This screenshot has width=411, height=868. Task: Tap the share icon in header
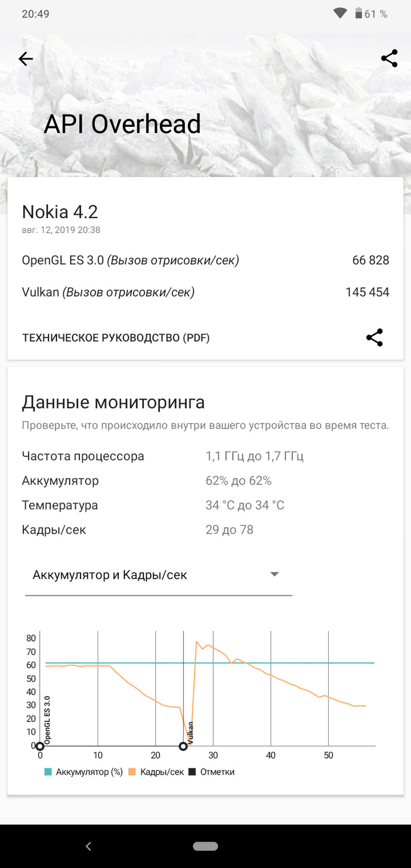tap(389, 59)
